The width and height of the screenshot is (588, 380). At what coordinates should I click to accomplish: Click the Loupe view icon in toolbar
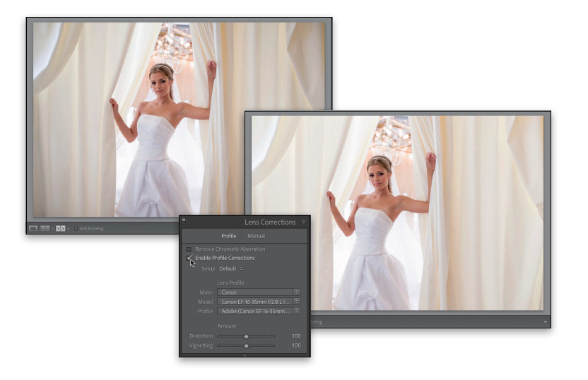point(33,229)
